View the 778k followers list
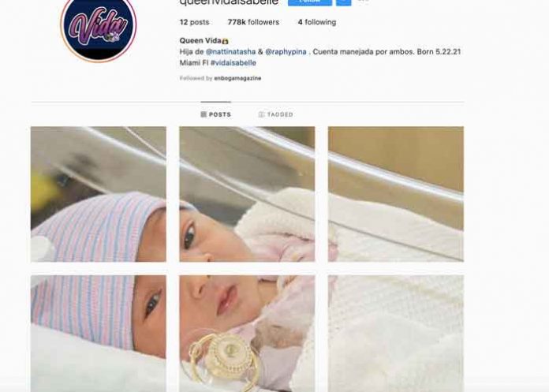This screenshot has width=549, height=392. (253, 22)
